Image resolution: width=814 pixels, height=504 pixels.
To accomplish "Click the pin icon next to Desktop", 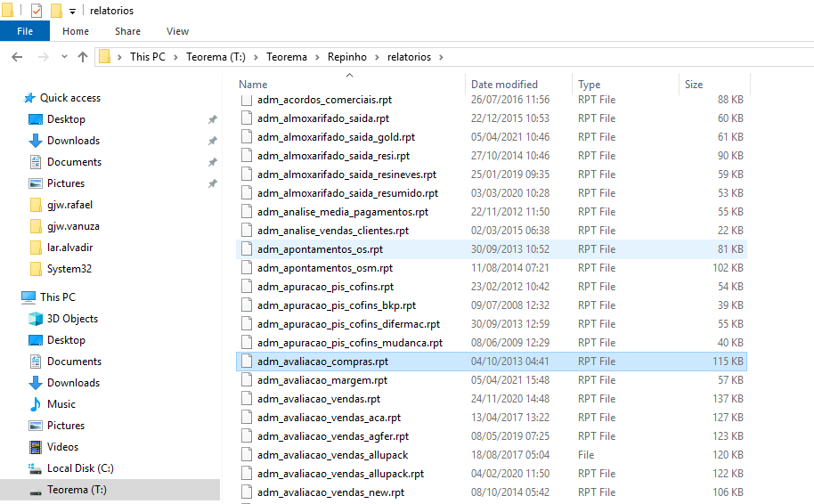I will coord(212,119).
